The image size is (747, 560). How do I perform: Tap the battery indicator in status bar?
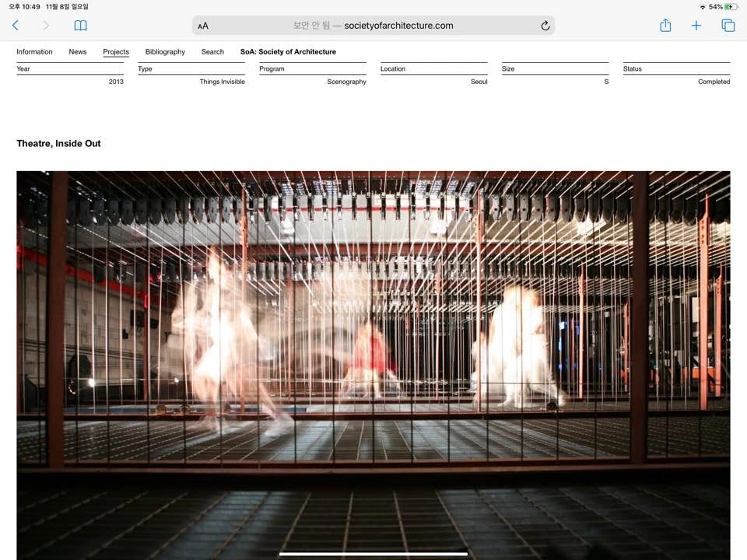731,7
